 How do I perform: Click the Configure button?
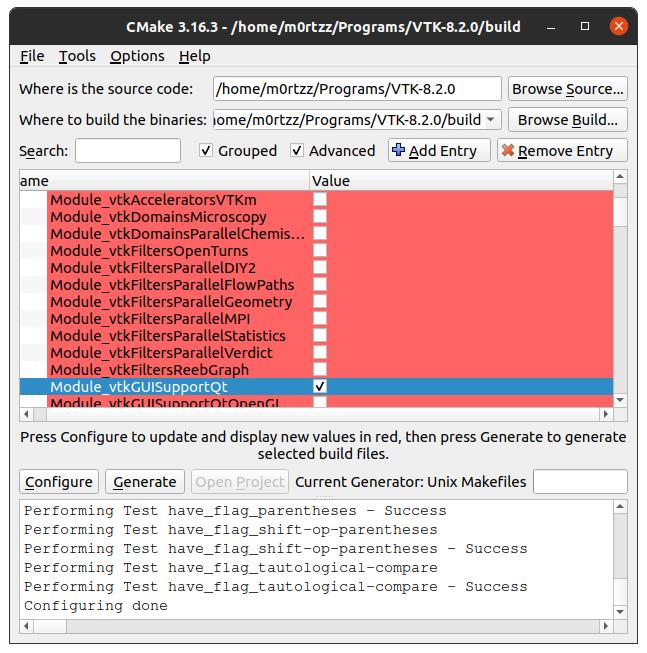coord(59,482)
